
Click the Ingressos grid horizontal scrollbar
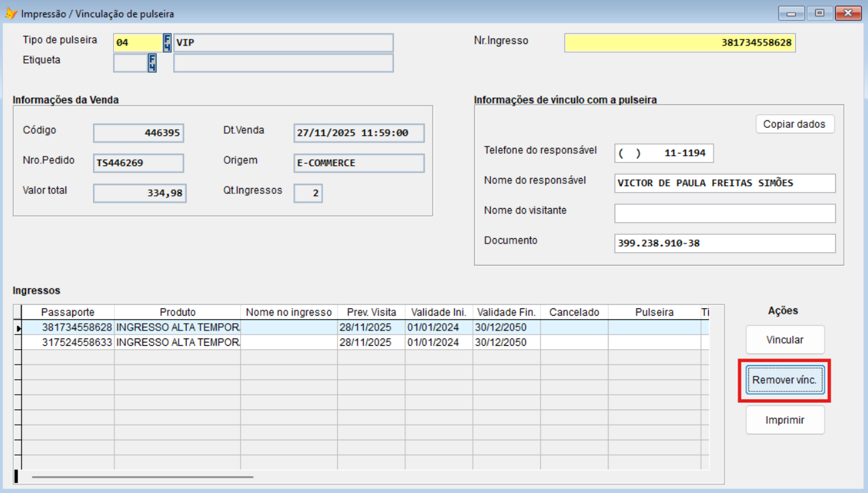(x=143, y=477)
